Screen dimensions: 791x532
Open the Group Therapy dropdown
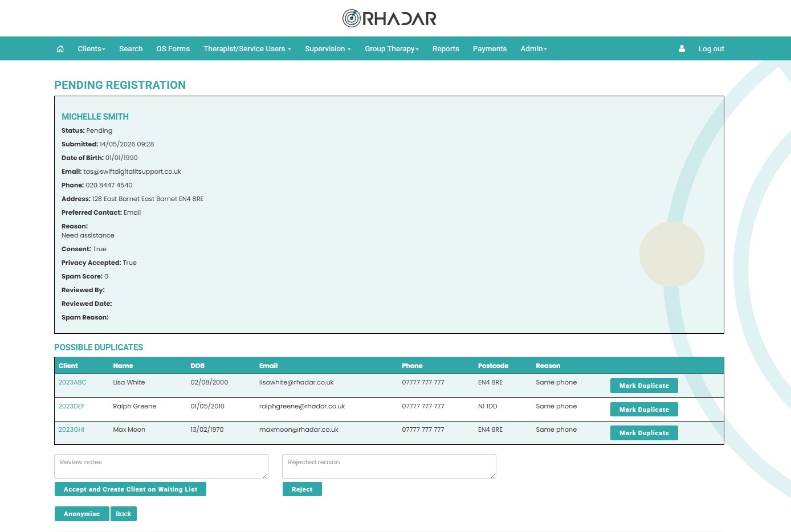click(392, 49)
